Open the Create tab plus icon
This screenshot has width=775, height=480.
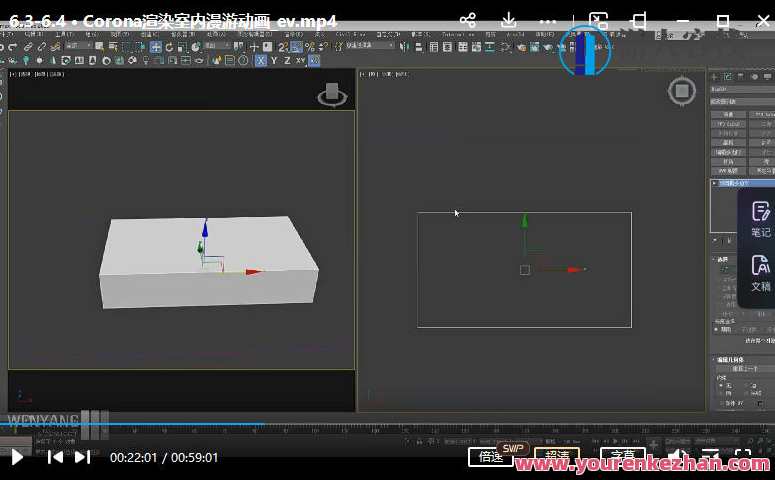714,77
